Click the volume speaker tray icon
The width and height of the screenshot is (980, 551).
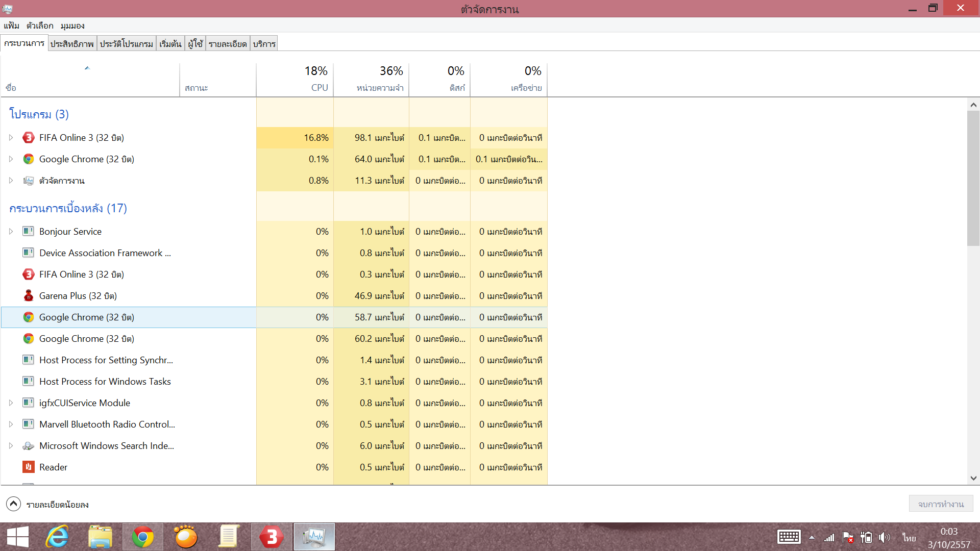coord(885,537)
